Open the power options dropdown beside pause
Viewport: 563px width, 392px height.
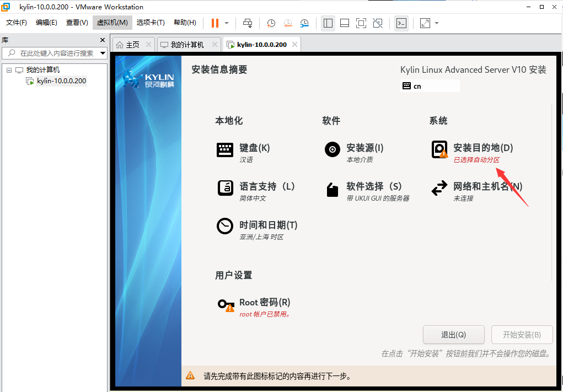[227, 23]
